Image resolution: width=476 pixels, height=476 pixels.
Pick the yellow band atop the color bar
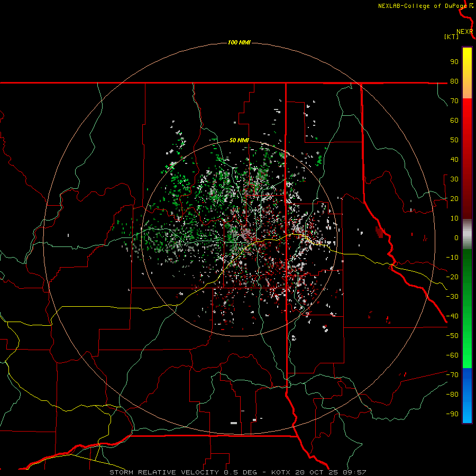coord(467,58)
